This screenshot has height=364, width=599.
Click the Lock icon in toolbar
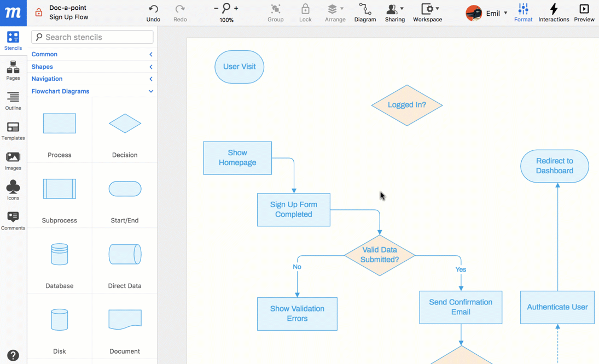305,9
